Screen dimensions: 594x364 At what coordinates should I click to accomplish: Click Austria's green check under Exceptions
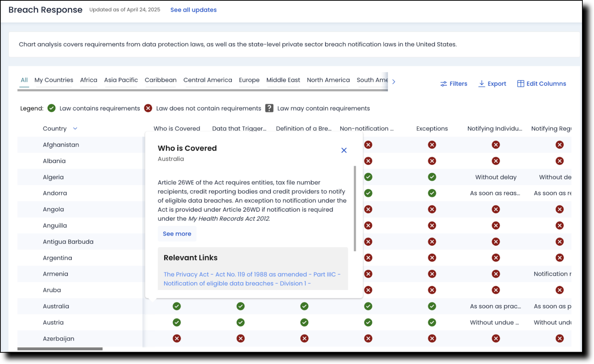point(432,322)
